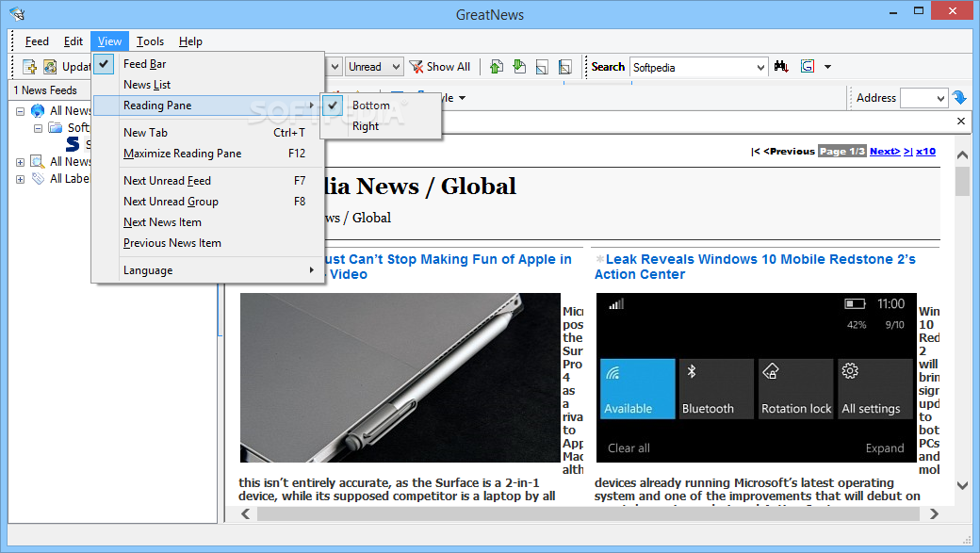Click the Softpedia S feed icon
This screenshot has height=553, width=980.
[x=73, y=144]
